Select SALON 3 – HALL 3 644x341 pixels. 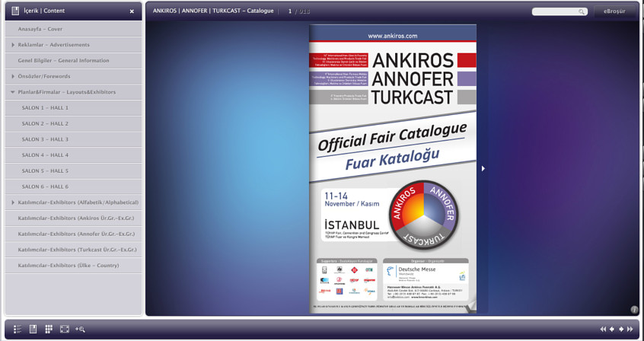pyautogui.click(x=74, y=139)
